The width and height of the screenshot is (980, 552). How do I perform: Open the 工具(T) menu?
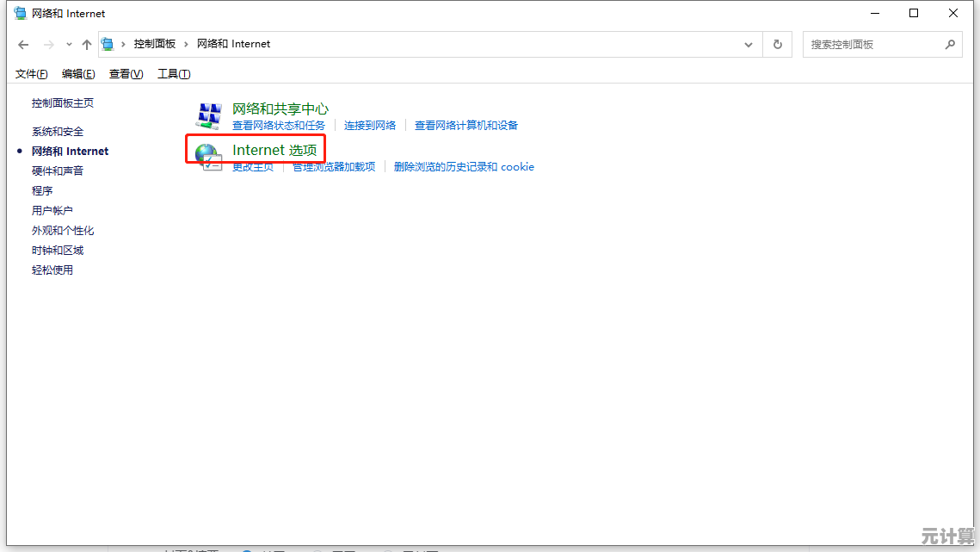[174, 74]
